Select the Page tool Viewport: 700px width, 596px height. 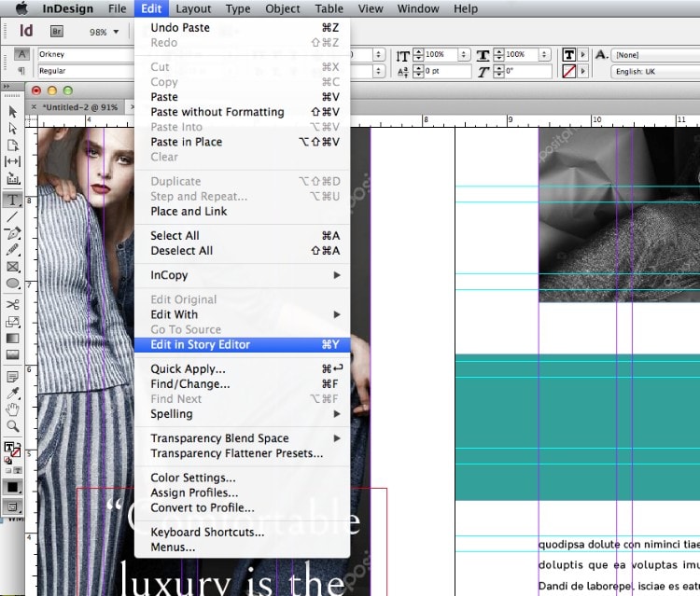pos(12,145)
